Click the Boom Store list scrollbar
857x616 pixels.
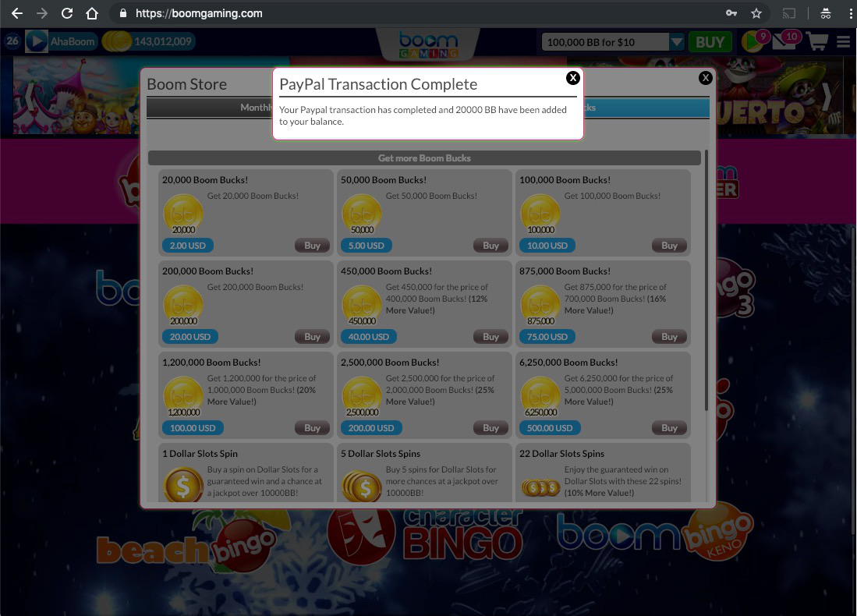pos(706,281)
